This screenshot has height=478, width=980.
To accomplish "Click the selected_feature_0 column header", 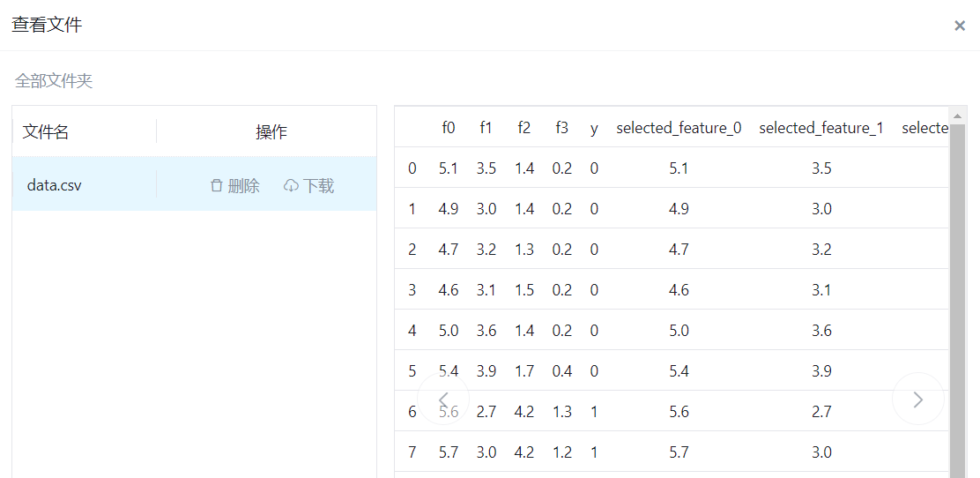I will tap(679, 128).
